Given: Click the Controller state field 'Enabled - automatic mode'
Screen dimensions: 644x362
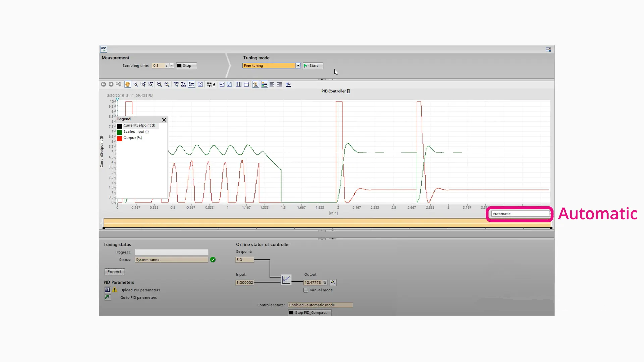Looking at the screenshot, I should pos(320,305).
